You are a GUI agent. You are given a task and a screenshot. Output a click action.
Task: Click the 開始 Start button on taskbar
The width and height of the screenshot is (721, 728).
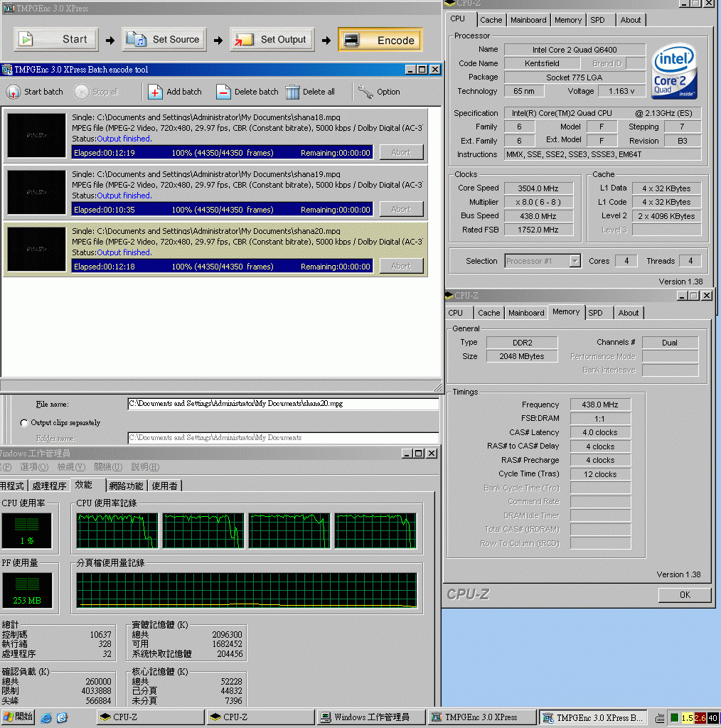[18, 717]
